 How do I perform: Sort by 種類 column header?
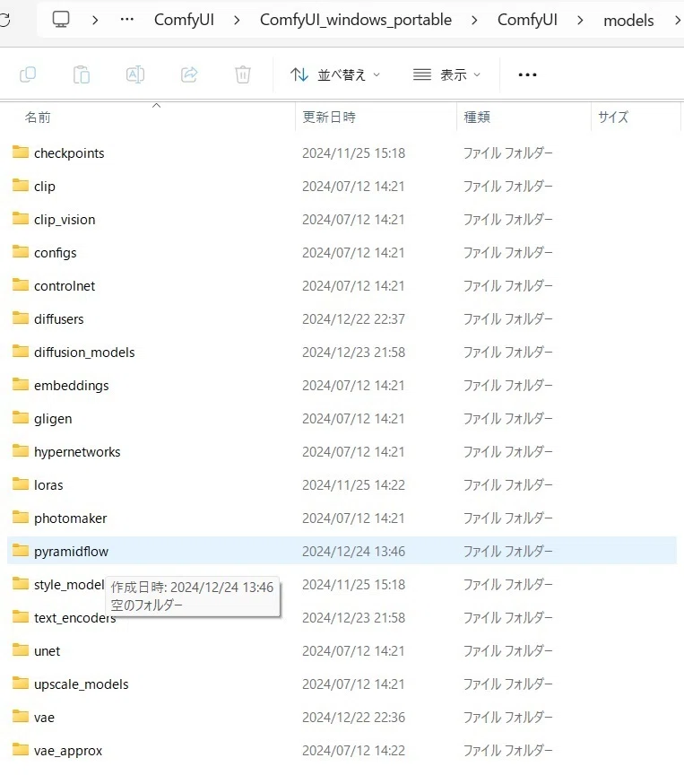[x=477, y=117]
